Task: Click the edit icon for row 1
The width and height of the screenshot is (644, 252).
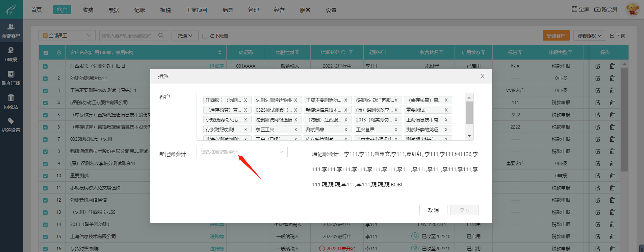Action: tap(597, 66)
